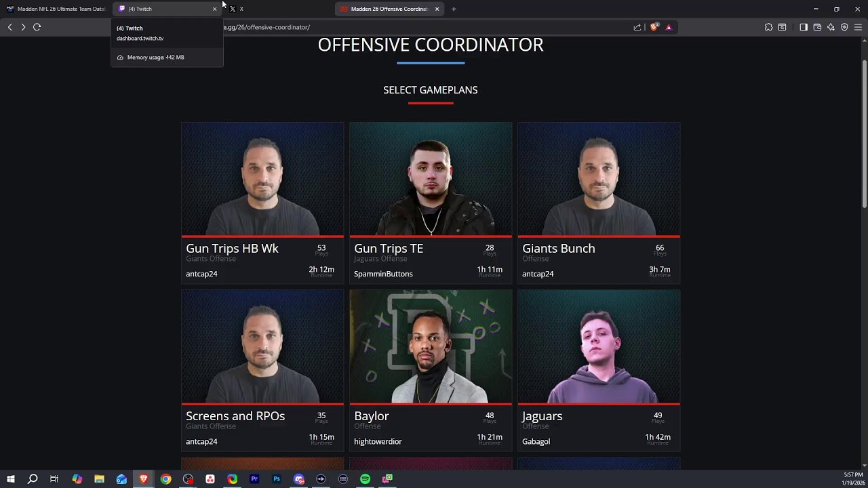Open File Explorer from the taskbar

click(99, 479)
